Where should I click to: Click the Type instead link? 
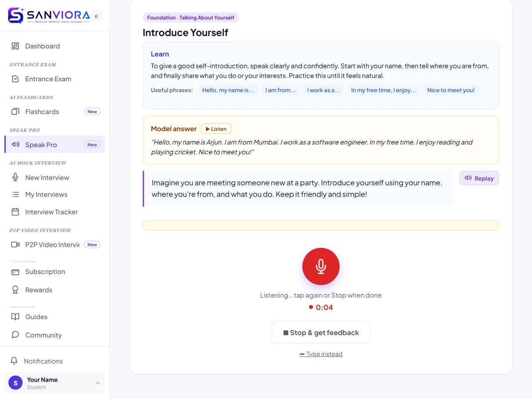(321, 354)
